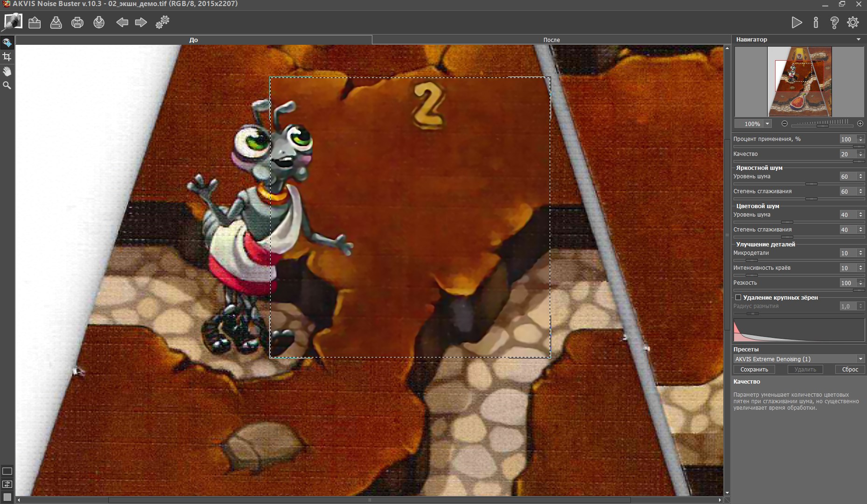Image resolution: width=867 pixels, height=504 pixels.
Task: Click the AKVIS logo icon in toolbar
Action: (x=13, y=21)
